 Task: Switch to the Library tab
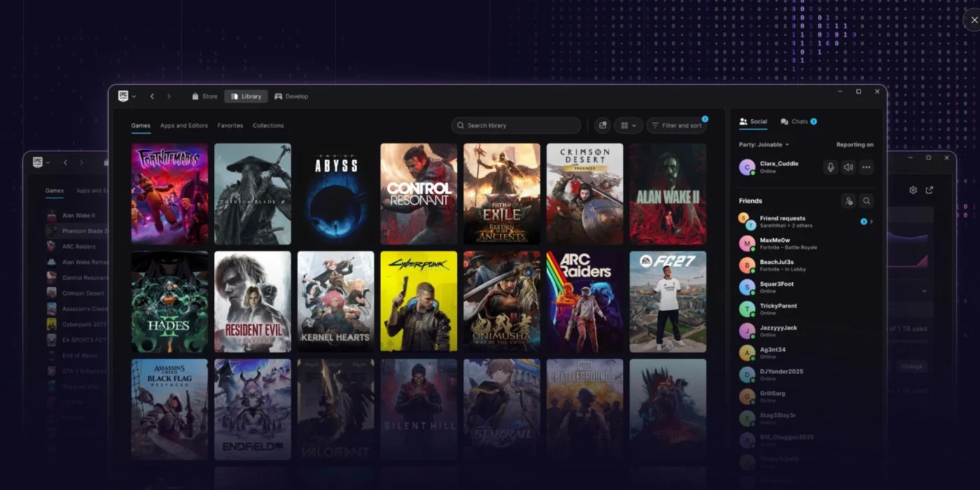246,97
